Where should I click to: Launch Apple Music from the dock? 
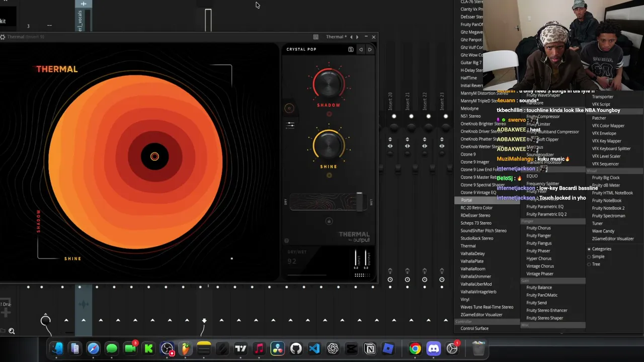point(259,348)
